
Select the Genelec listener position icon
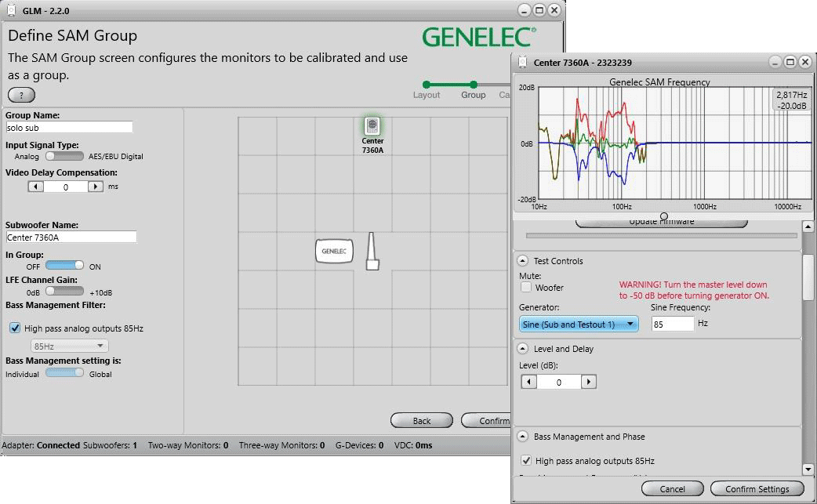335,251
